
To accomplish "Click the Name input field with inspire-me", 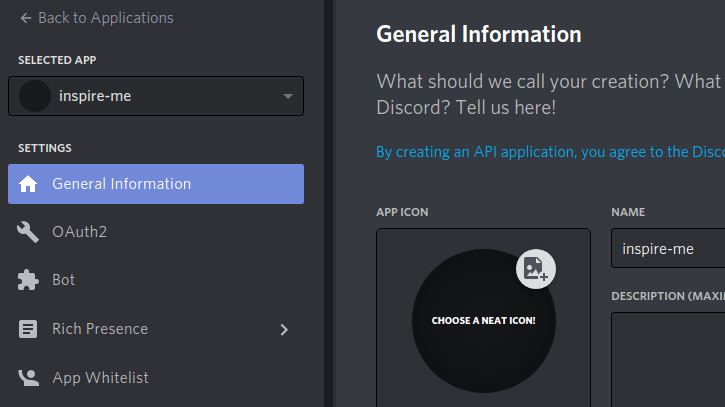I will (x=668, y=248).
